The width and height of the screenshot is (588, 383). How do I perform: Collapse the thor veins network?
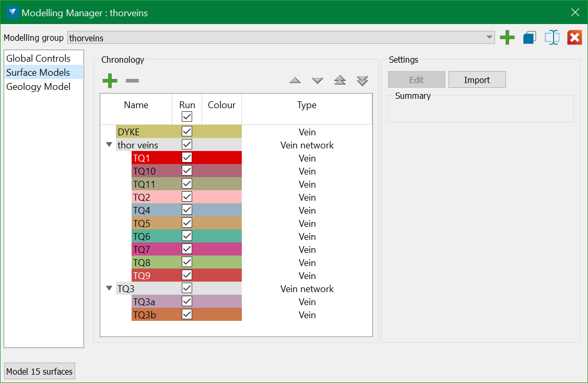[x=109, y=145]
